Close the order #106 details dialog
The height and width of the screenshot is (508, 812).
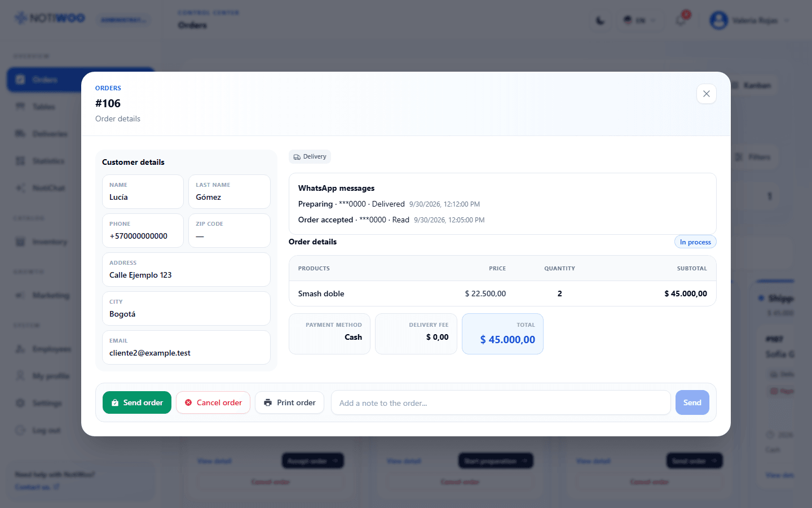click(707, 94)
